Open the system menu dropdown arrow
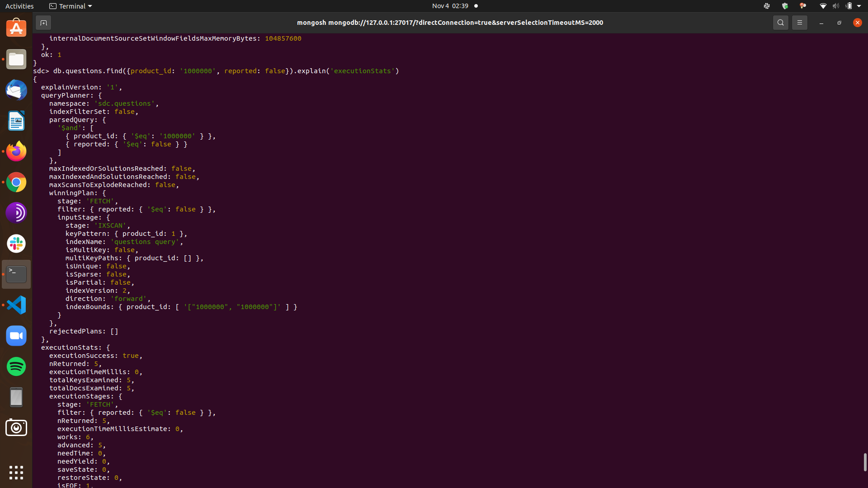Screen dimensions: 868x488 pos(859,6)
